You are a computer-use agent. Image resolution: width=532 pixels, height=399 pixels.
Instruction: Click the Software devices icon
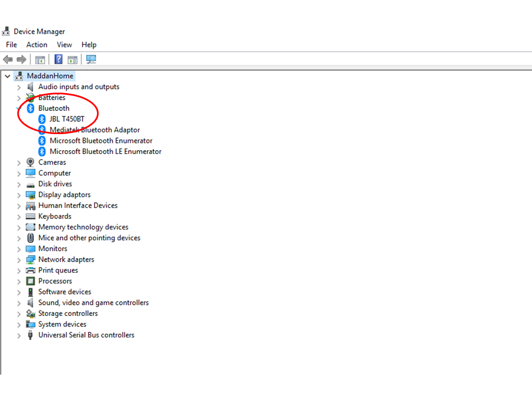click(30, 292)
